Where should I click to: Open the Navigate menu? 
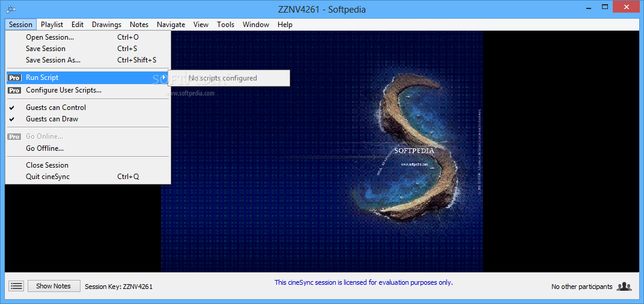pos(171,25)
